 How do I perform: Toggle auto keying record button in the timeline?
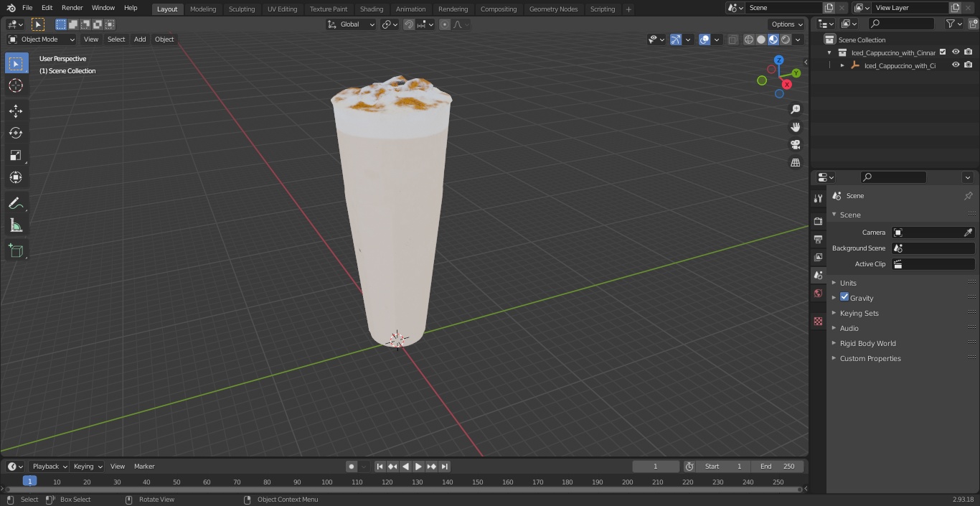pyautogui.click(x=352, y=467)
